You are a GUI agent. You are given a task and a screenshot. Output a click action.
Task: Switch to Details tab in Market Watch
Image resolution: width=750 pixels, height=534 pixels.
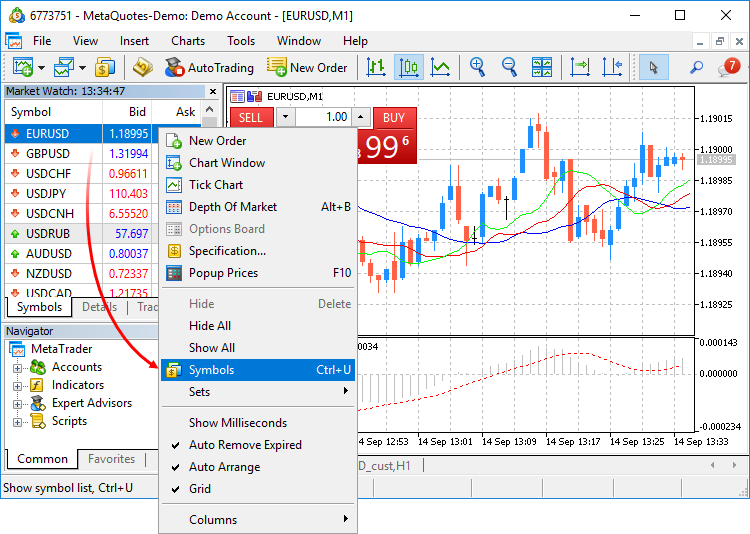[x=99, y=307]
